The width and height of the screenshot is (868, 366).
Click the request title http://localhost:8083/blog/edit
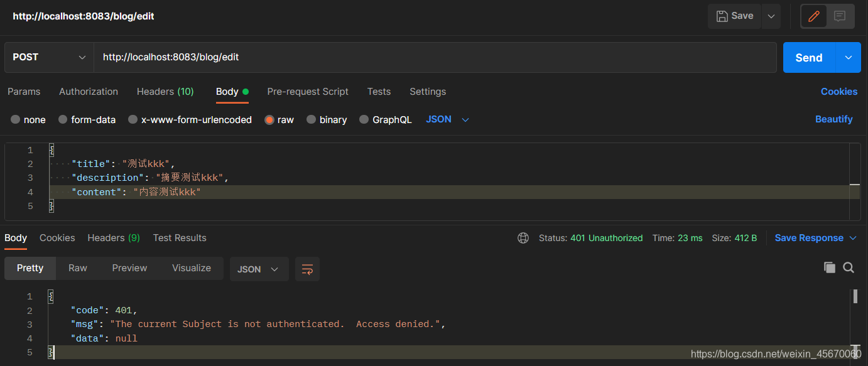coord(84,16)
